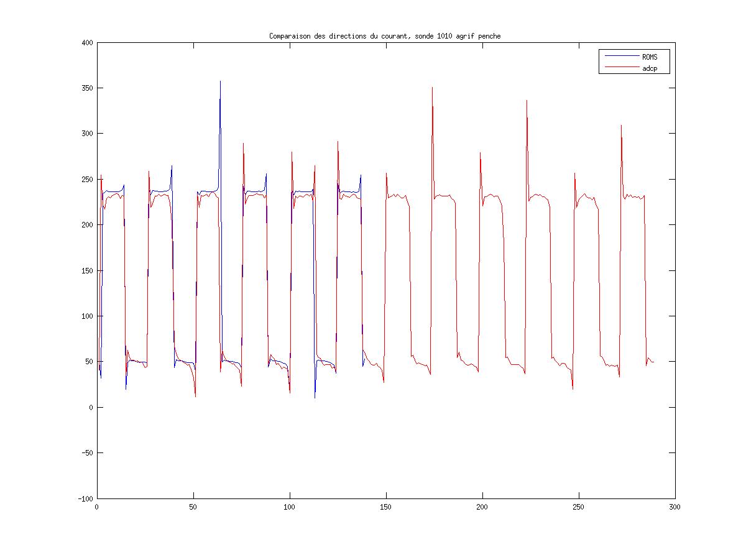This screenshot has width=746, height=560.
Task: Click the tallest red adcp peak near 350
Action: 432,88
